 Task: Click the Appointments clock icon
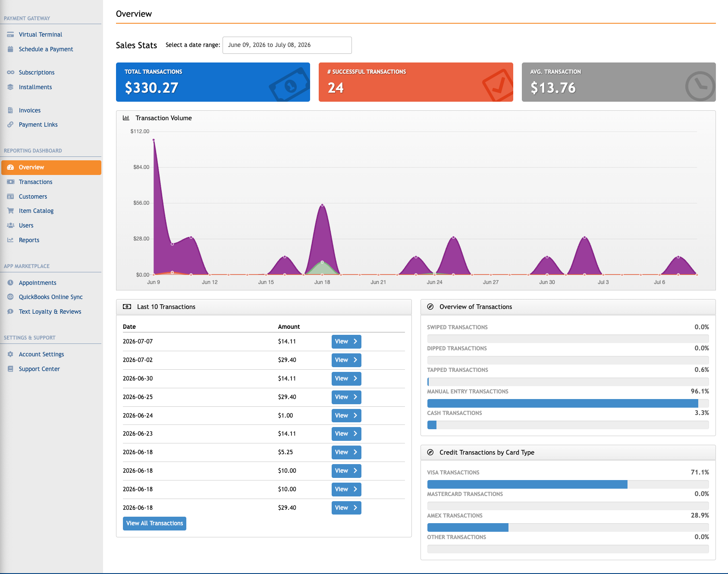pos(10,283)
